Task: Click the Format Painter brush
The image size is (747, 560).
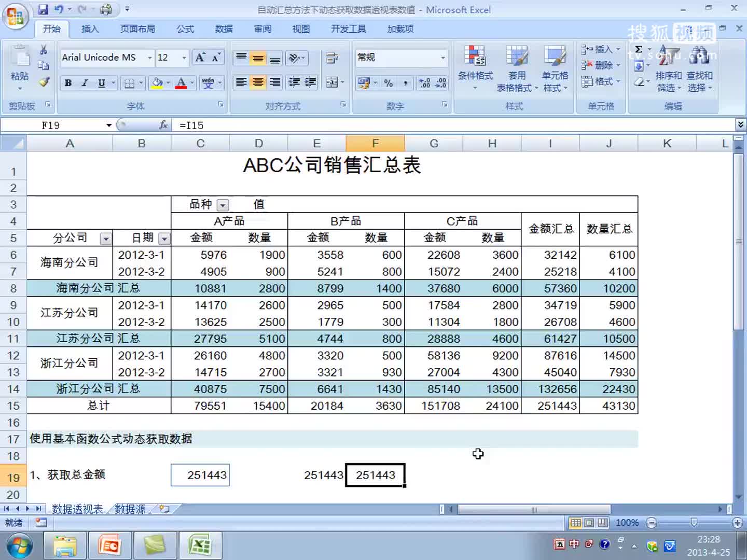Action: tap(44, 81)
